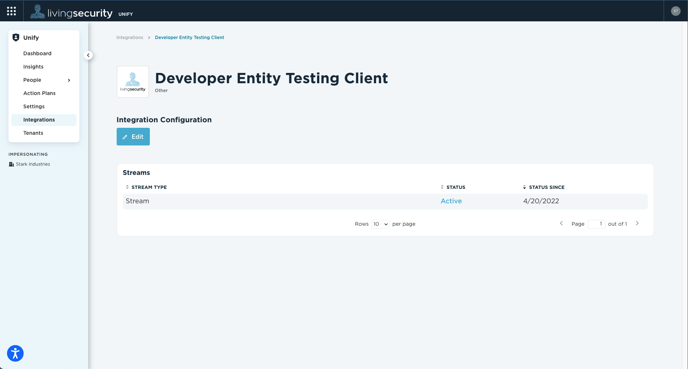
Task: Click the Stream row cell
Action: click(137, 201)
